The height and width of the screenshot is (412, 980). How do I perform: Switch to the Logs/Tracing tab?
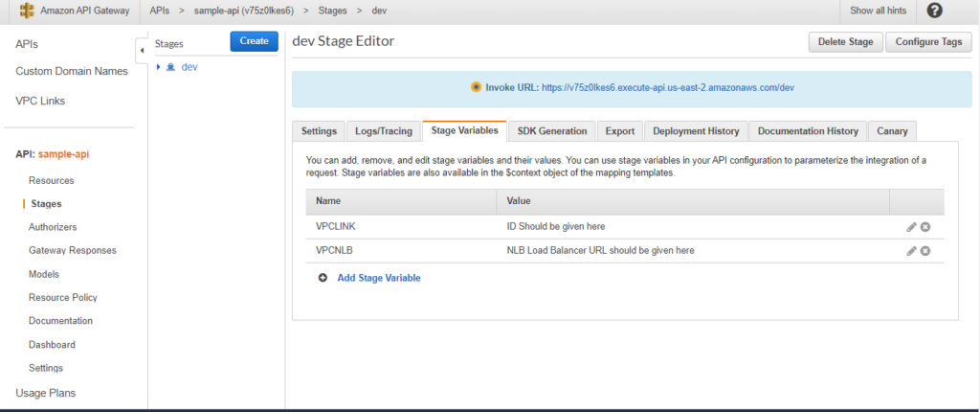[383, 131]
